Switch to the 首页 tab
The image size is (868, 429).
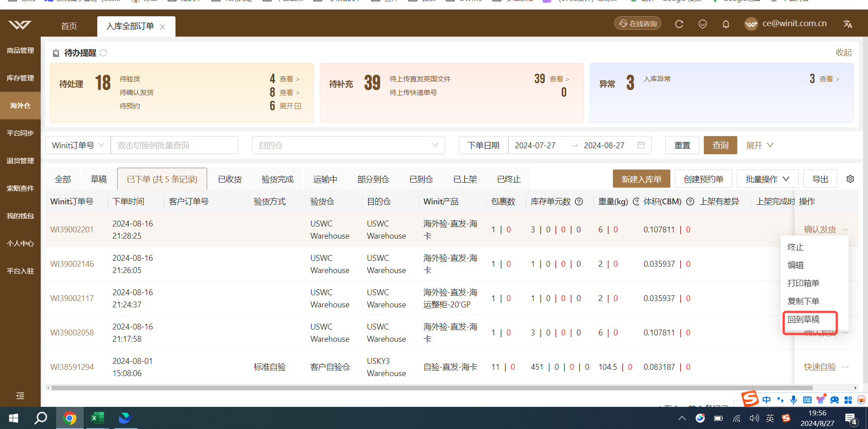(x=69, y=26)
